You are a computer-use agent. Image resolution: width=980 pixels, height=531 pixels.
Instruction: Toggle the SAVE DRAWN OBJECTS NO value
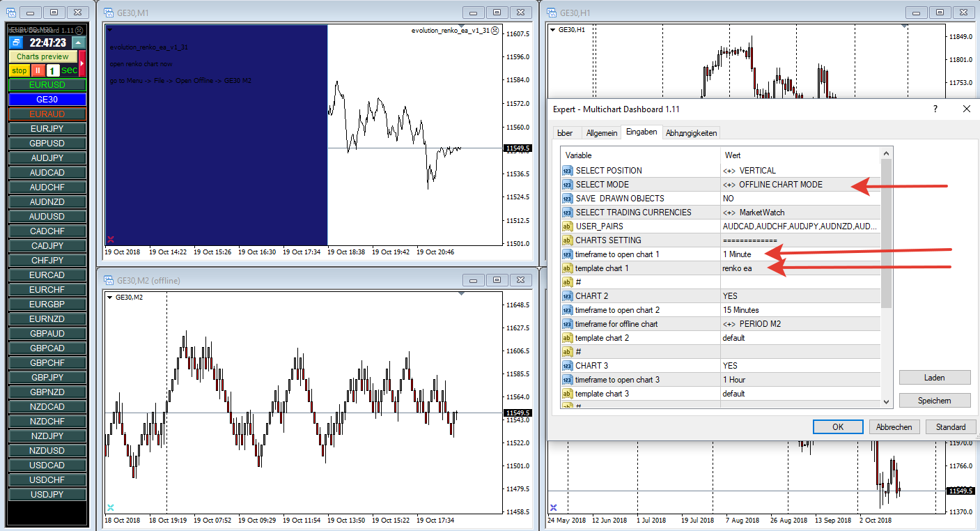point(800,199)
